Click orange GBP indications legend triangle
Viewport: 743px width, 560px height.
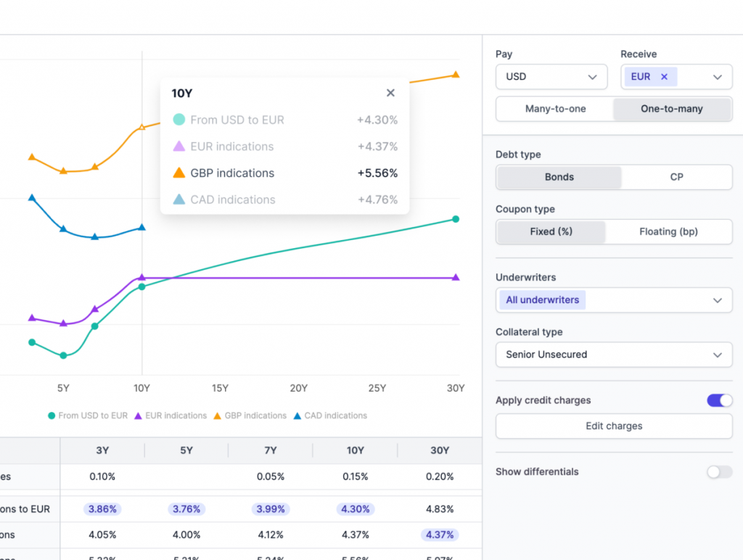(218, 416)
